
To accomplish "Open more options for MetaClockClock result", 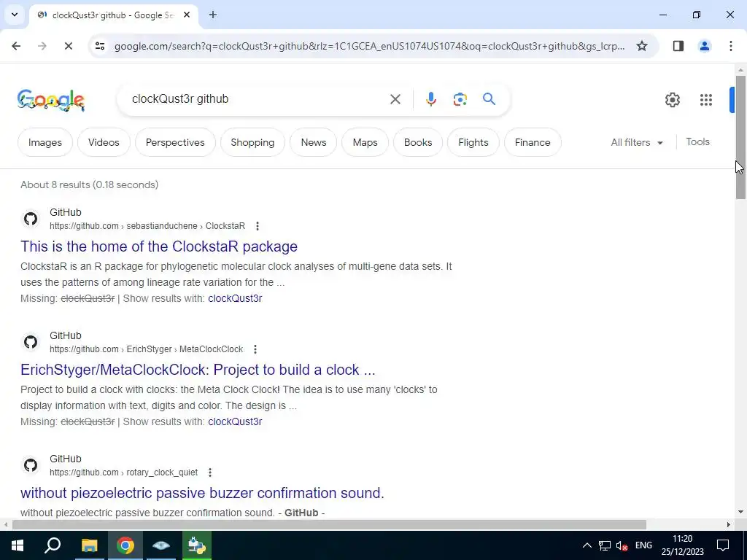I will (x=255, y=349).
